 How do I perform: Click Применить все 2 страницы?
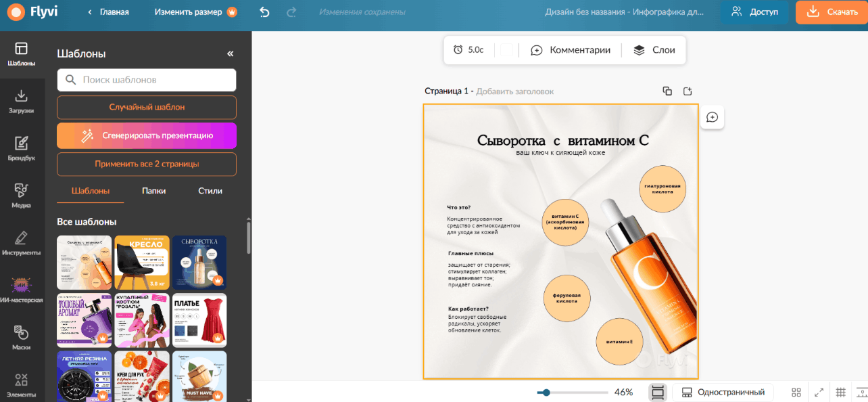click(x=147, y=164)
